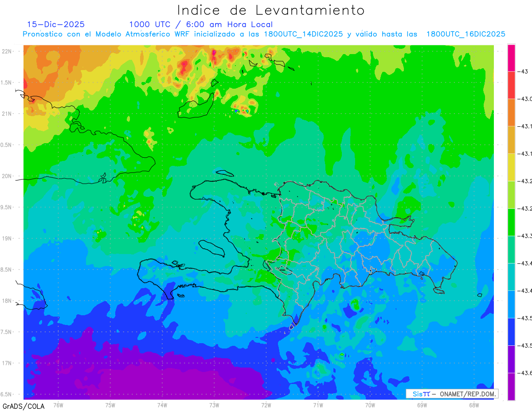
Task: Click '1000 UTC / 6:00 am Hora Local'
Action: click(201, 24)
